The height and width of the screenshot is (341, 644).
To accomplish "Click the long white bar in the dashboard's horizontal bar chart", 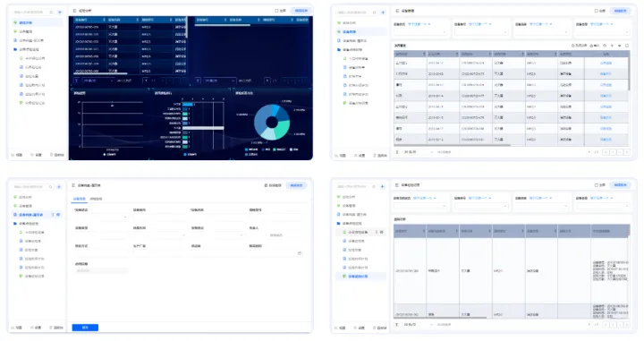I will pos(203,128).
